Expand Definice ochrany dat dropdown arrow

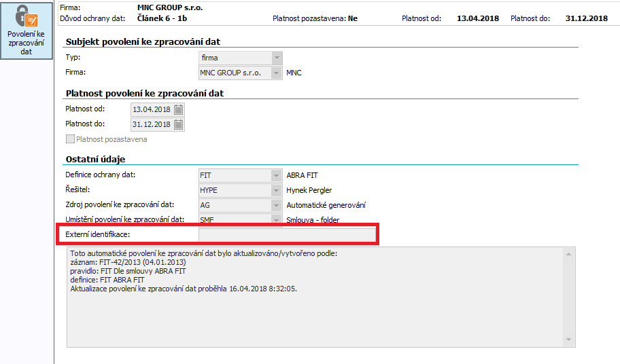276,175
